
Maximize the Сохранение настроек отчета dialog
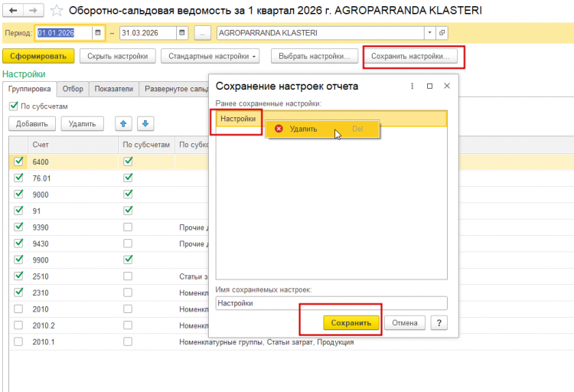pos(430,86)
